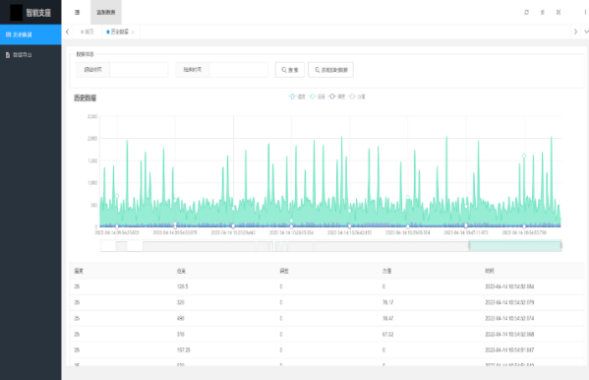Click the fullscreen cross-arrows icon in the header

(x=558, y=12)
